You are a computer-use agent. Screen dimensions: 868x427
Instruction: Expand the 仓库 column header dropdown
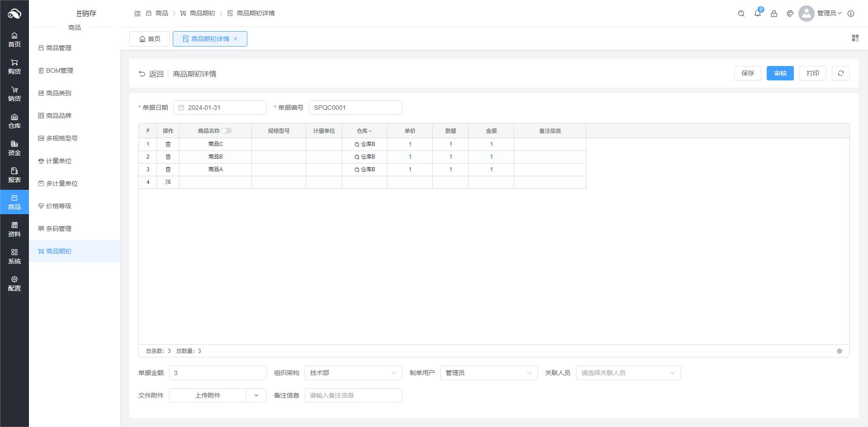pos(364,131)
